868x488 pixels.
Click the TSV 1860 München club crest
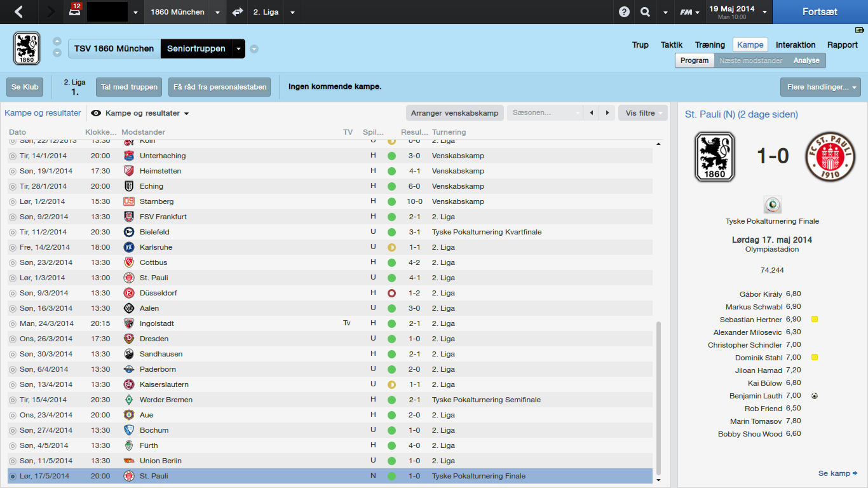[27, 48]
